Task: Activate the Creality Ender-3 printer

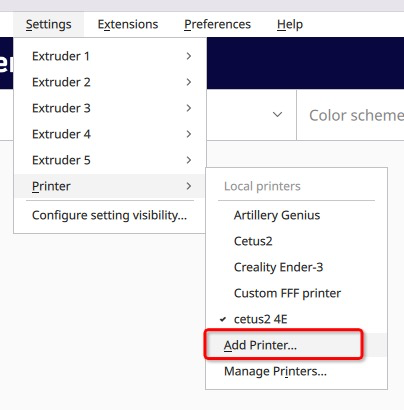Action: (296, 267)
